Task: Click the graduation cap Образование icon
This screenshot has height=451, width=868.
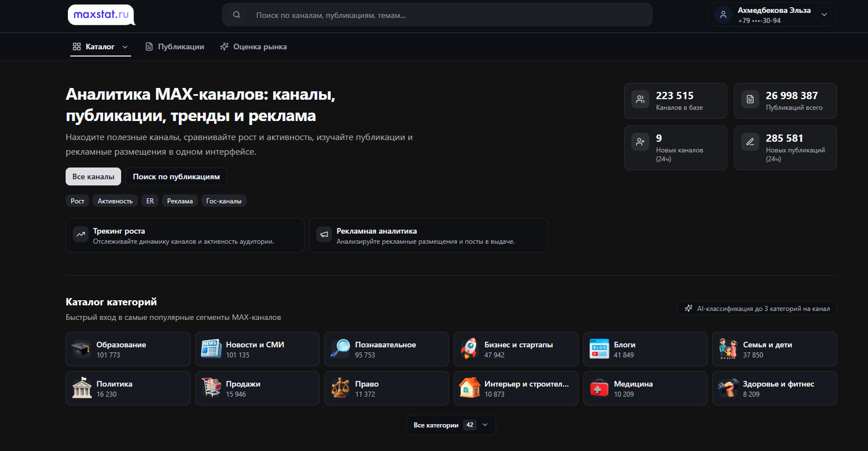Action: pyautogui.click(x=81, y=349)
